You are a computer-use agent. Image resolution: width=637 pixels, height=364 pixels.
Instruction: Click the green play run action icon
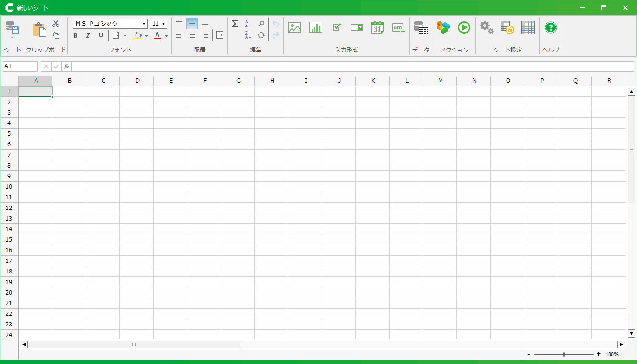tap(464, 27)
